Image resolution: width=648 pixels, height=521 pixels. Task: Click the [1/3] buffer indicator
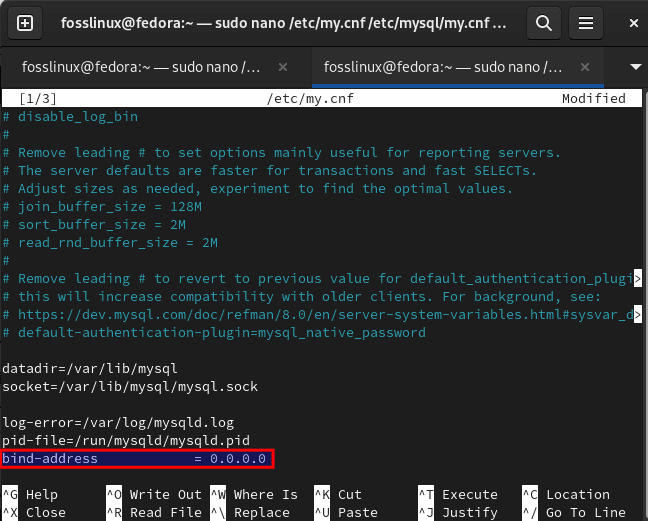coord(38,99)
